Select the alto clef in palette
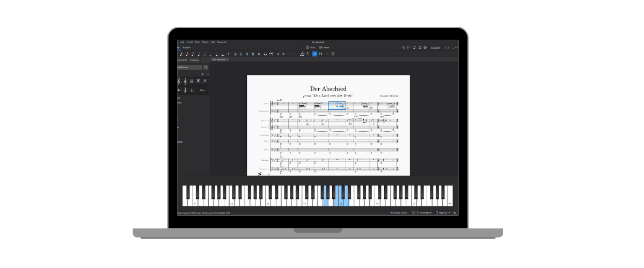Viewport: 644px width, 268px height. 192,81
